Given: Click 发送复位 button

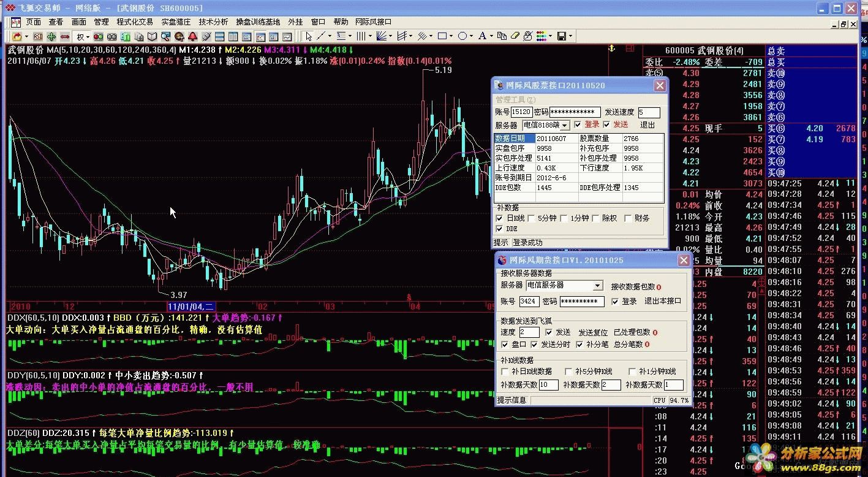Looking at the screenshot, I should point(593,332).
